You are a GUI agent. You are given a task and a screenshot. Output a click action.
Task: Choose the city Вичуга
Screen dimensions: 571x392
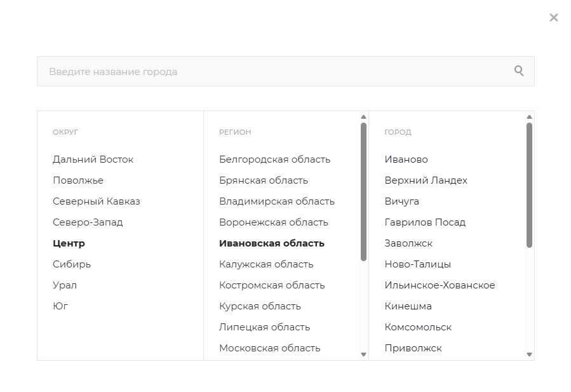pos(401,201)
